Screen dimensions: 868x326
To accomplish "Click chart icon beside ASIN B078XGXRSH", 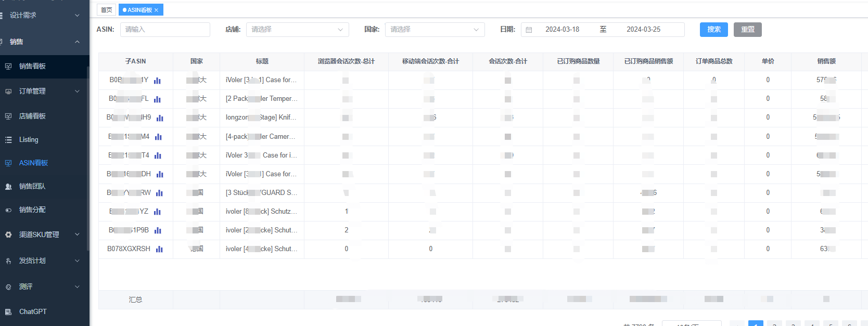I will point(159,249).
